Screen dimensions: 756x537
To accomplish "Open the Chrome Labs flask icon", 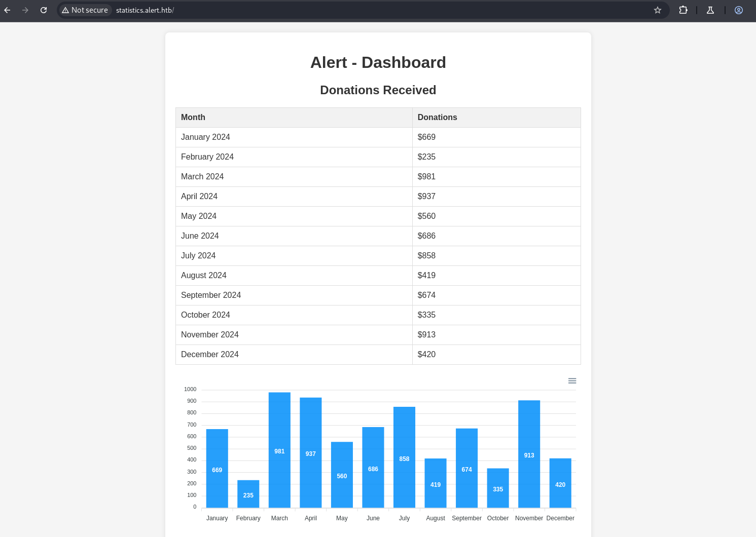I will [710, 10].
